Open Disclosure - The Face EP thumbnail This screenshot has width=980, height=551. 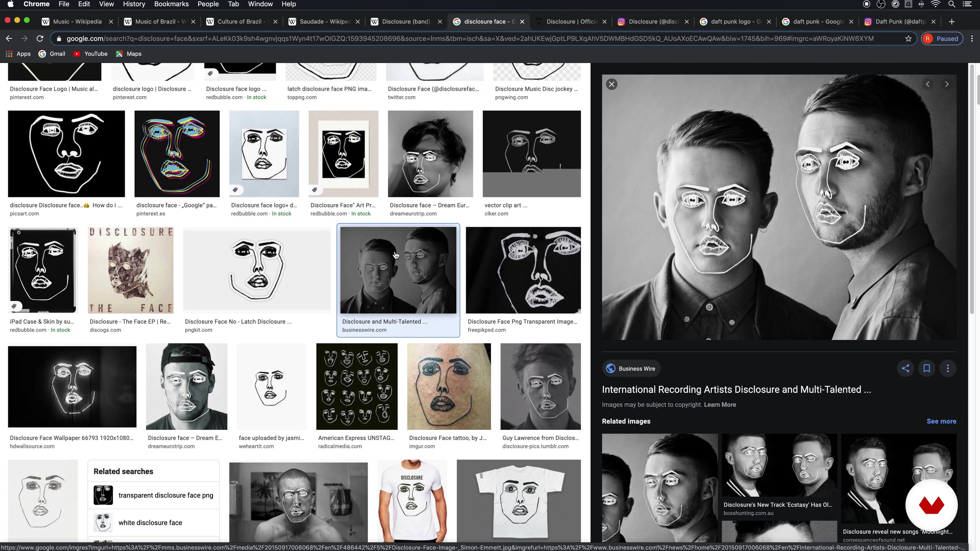pyautogui.click(x=130, y=270)
